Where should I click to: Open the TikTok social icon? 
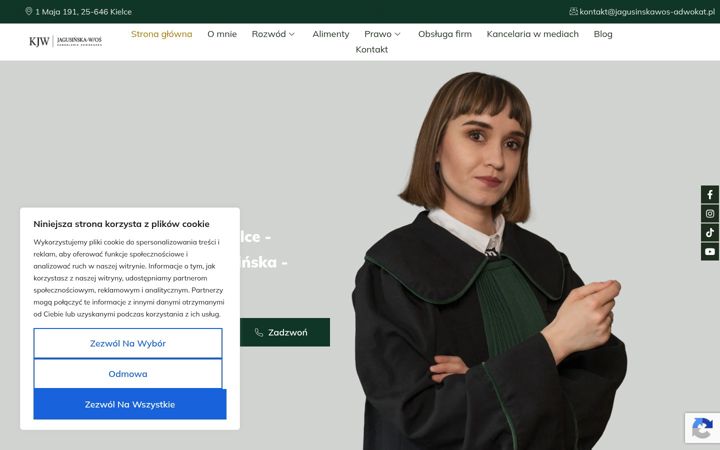point(710,233)
